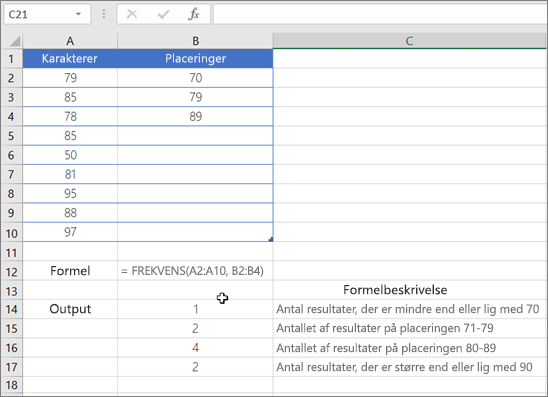
Task: Select row 1 header
Action: coord(12,58)
